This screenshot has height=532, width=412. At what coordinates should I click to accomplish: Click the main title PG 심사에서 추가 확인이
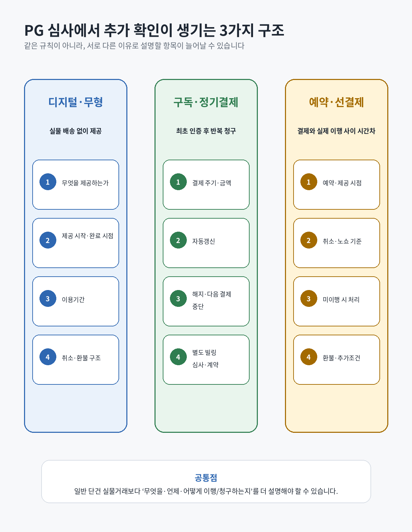point(98,30)
